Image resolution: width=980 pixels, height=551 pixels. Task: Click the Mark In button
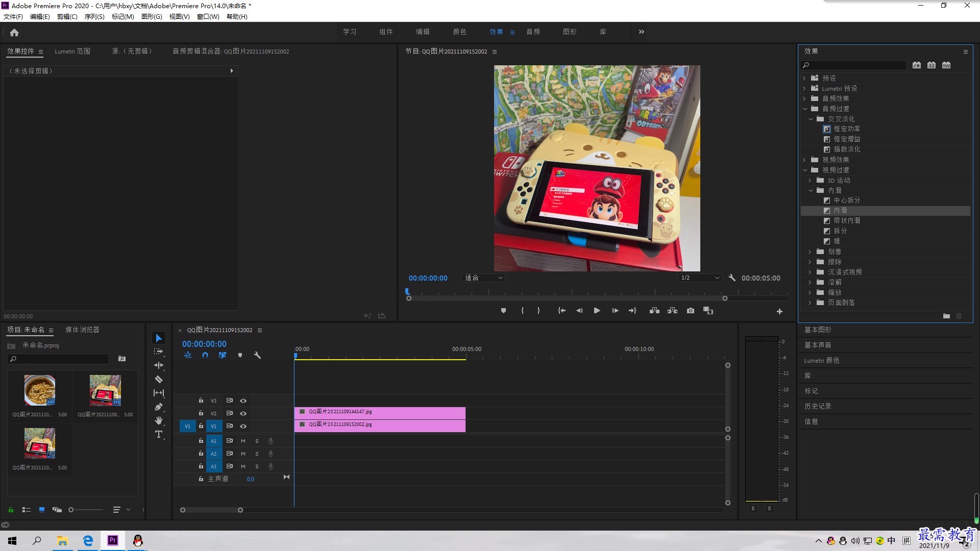522,311
